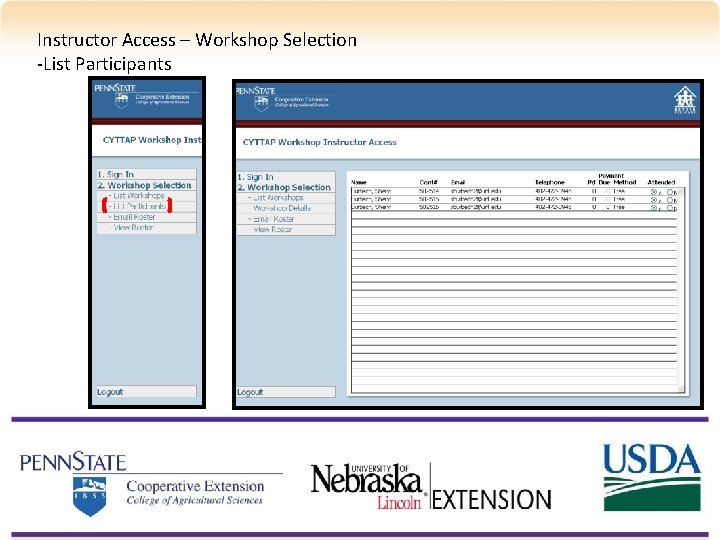Screen dimensions: 720x540
Task: Click the 'Free' method value in the second row
Action: coord(619,199)
